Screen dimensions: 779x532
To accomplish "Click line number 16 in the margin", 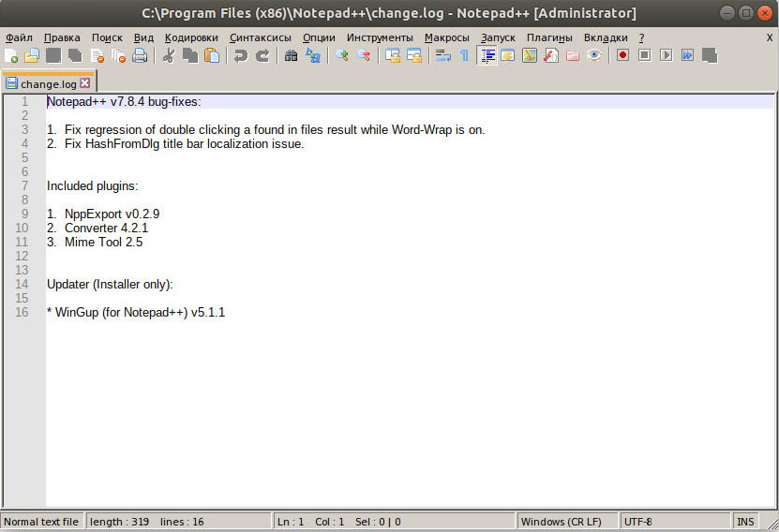I will [x=22, y=312].
